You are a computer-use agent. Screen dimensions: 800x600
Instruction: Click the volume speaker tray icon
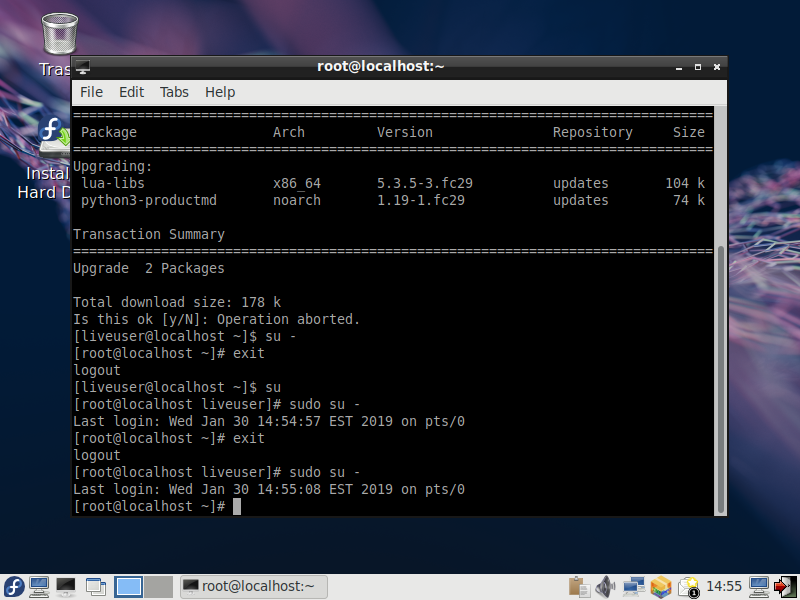click(606, 587)
